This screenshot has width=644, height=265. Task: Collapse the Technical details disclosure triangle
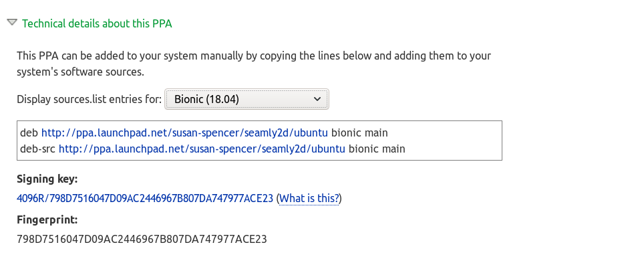coord(12,23)
